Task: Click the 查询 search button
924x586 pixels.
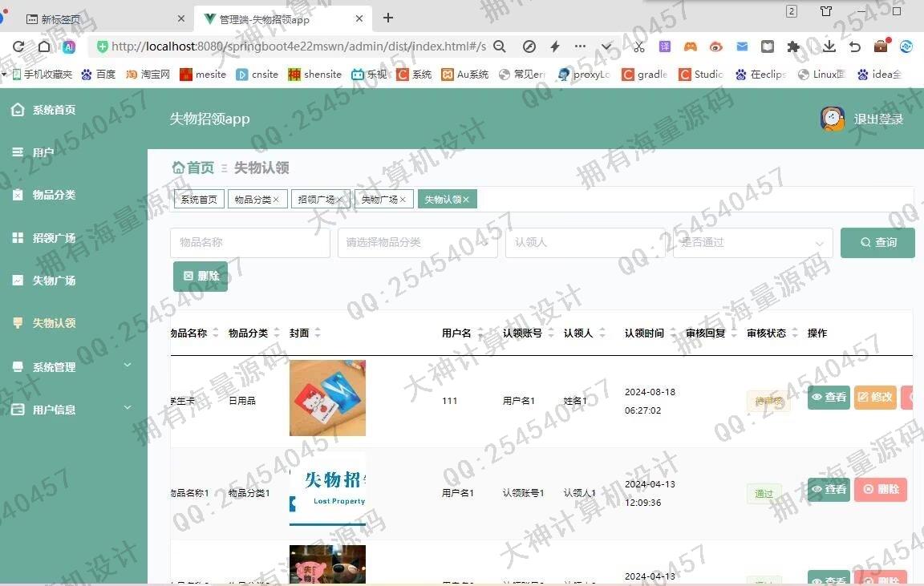Action: pyautogui.click(x=877, y=243)
